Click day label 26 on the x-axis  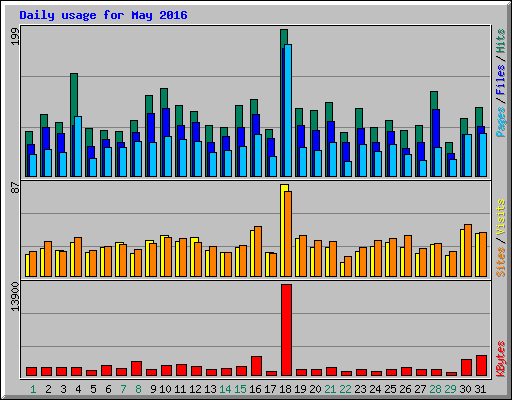[x=405, y=389]
